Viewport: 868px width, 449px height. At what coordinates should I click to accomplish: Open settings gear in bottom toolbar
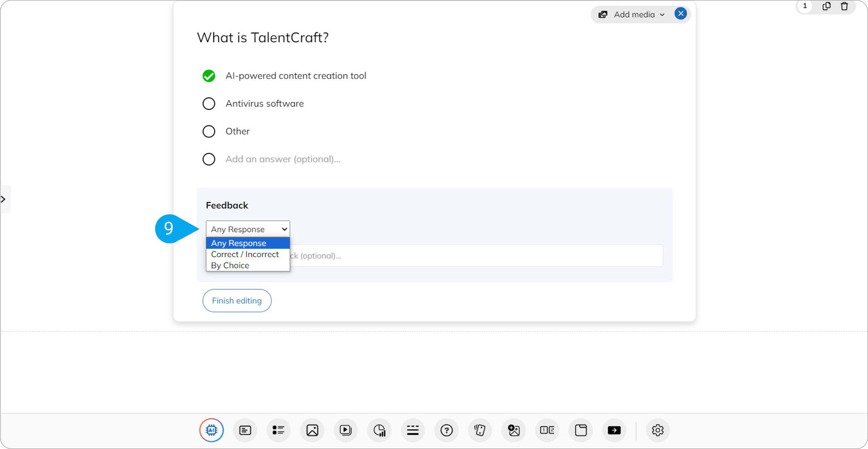658,430
